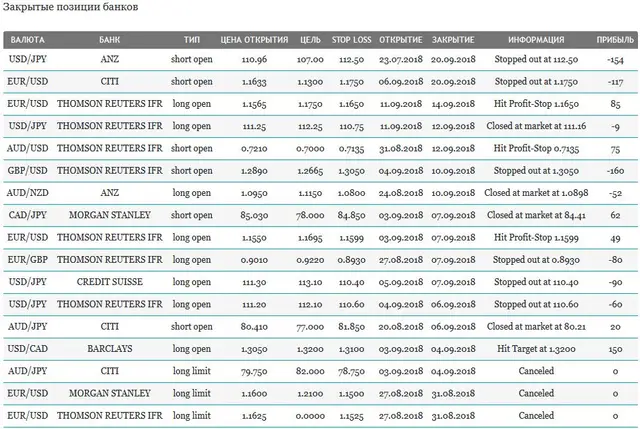The image size is (640, 429).
Task: Click closing date 14.09.2018
Action: click(453, 104)
